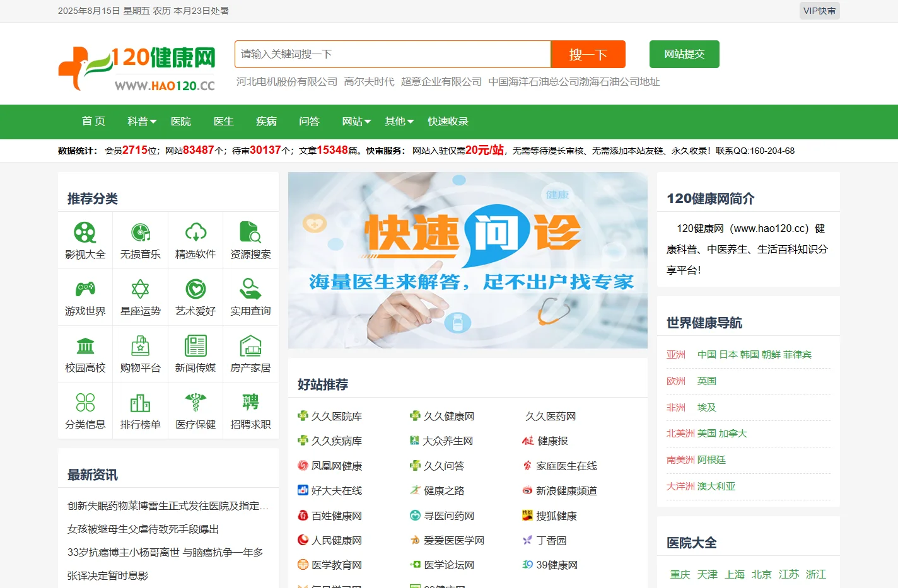Select 亚洲 in world health navigation
This screenshot has height=588, width=898.
point(676,355)
